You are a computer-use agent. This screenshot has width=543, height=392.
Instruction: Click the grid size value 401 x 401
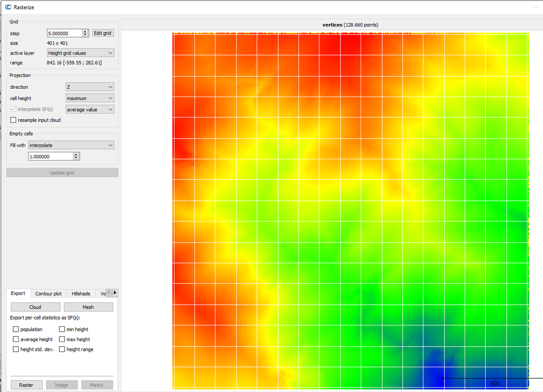(57, 43)
